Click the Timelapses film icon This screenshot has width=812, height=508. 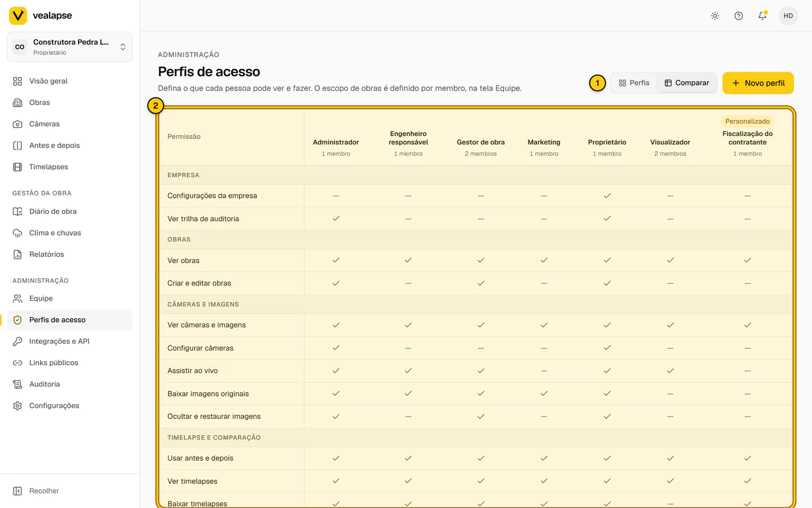[17, 167]
